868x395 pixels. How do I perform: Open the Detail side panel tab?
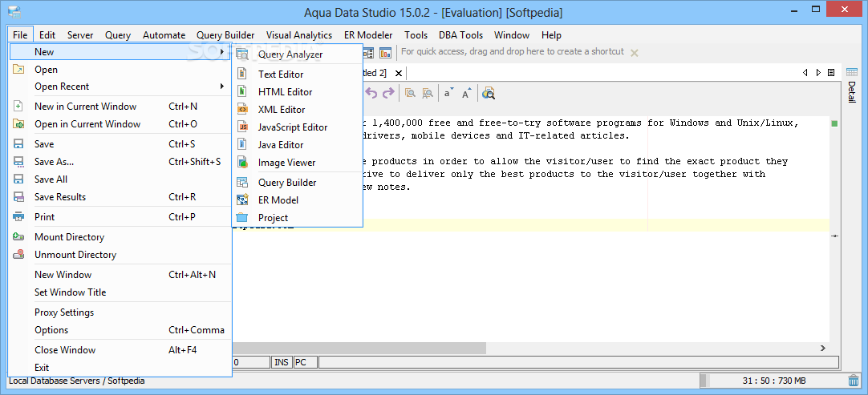[851, 92]
